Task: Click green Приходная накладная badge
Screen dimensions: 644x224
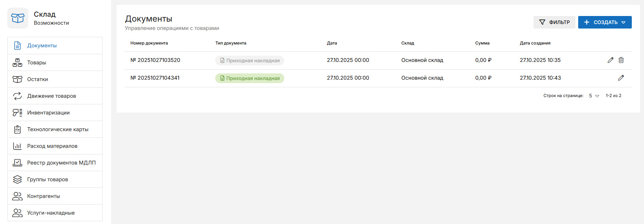Action: [250, 78]
